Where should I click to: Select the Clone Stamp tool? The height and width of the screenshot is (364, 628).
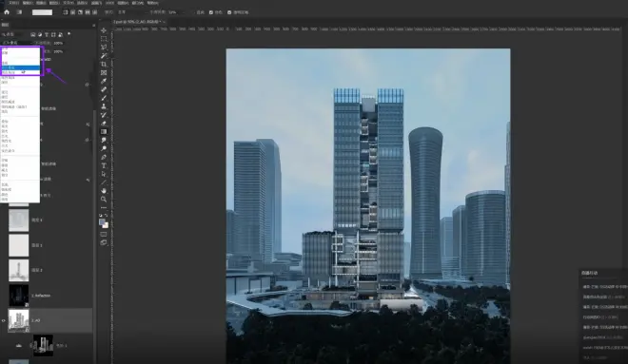104,106
